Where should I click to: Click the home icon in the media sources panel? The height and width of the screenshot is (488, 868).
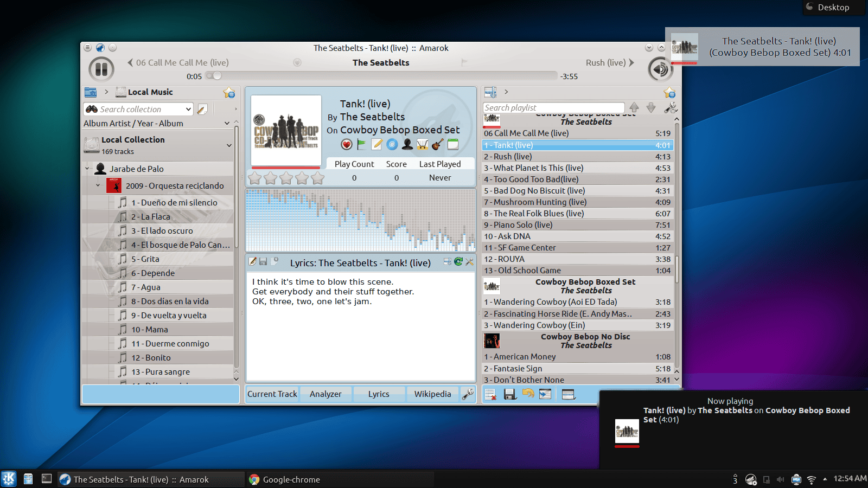click(91, 92)
